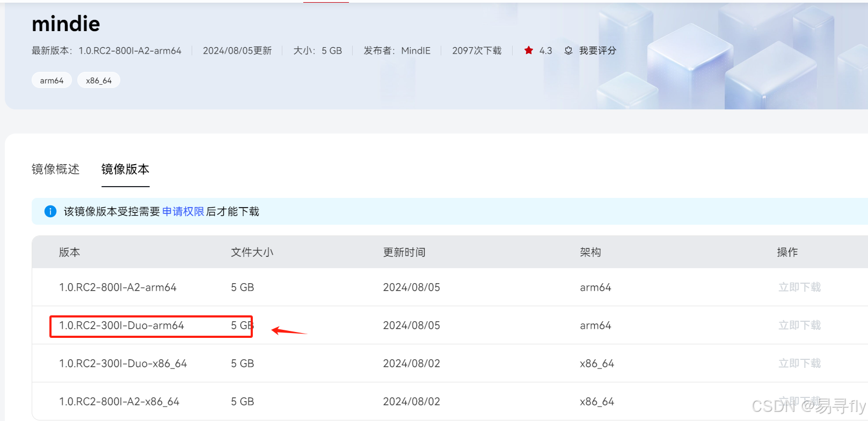Click 5 GB size in 300I-Duo-x86_64 row

243,364
